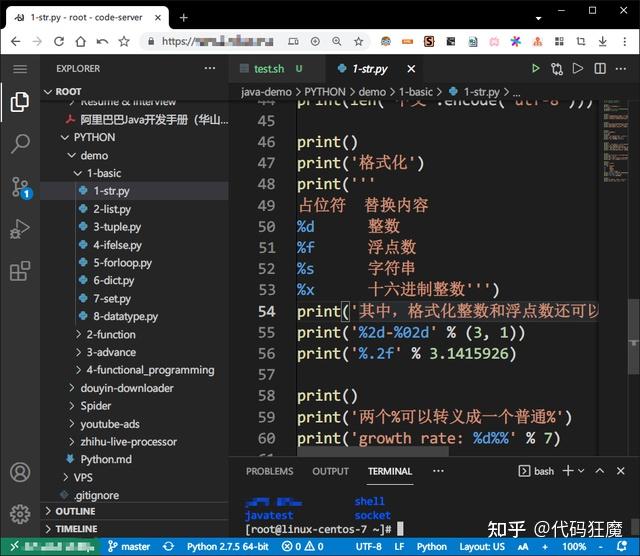Screen dimensions: 640x556
Task: Open the browser downloads icon
Action: pyautogui.click(x=602, y=41)
